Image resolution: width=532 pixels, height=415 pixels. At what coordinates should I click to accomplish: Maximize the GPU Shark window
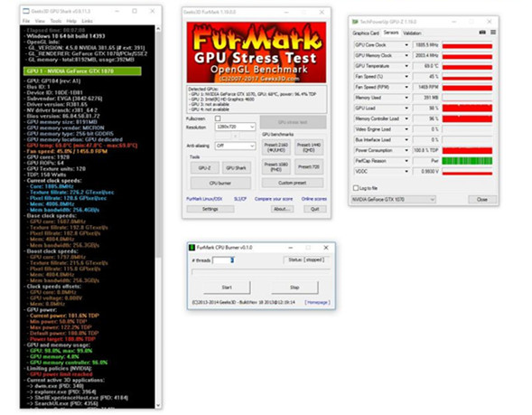[x=135, y=11]
